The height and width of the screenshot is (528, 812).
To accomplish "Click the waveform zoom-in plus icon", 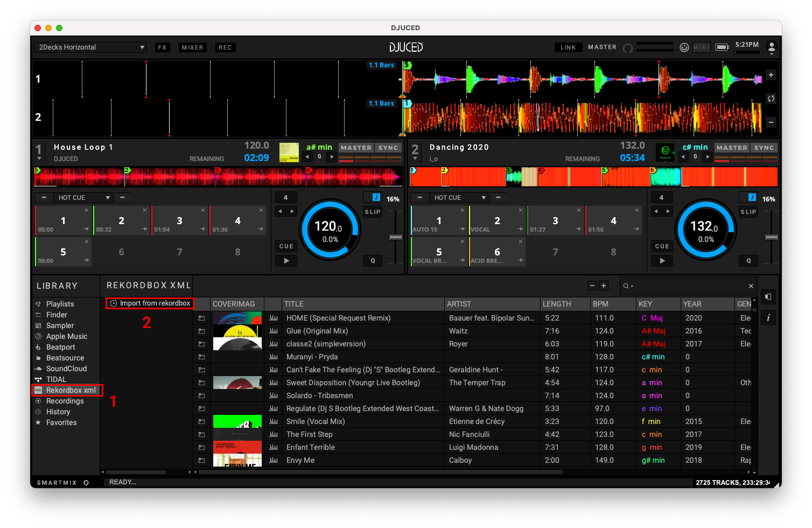I will click(x=771, y=75).
